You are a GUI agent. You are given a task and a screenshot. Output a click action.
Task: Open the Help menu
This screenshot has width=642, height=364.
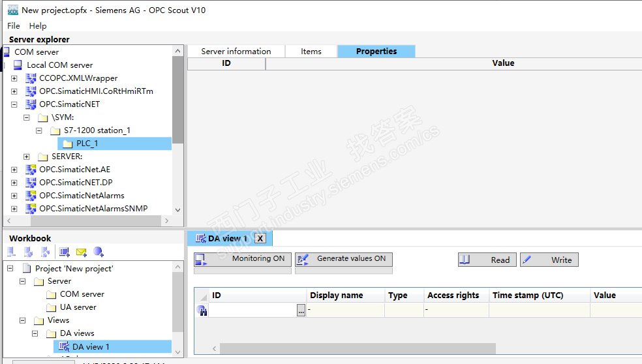[x=38, y=26]
